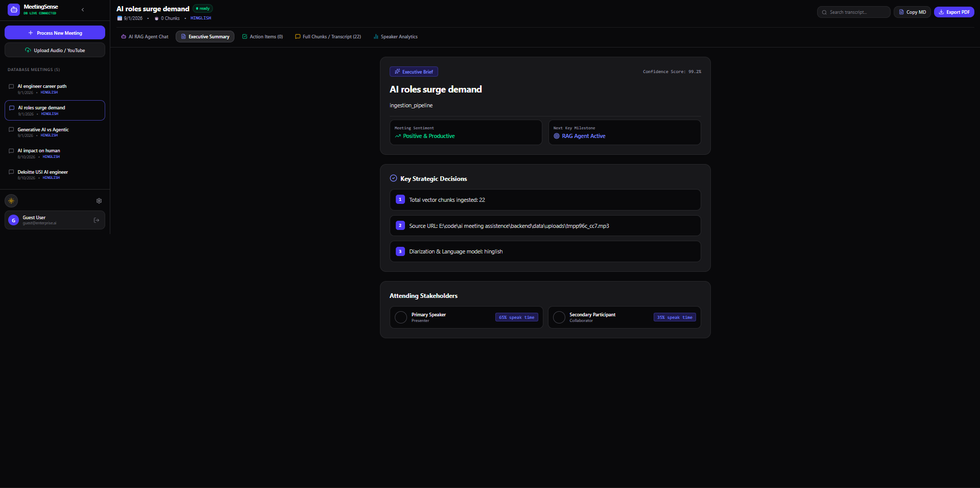Open the Full Chunks / Transcript tab
The width and height of the screenshot is (980, 488).
coord(328,37)
